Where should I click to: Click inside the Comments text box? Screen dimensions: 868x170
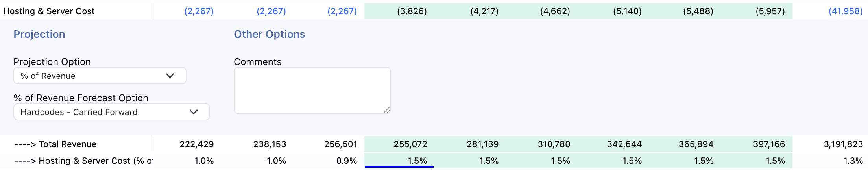[312, 91]
